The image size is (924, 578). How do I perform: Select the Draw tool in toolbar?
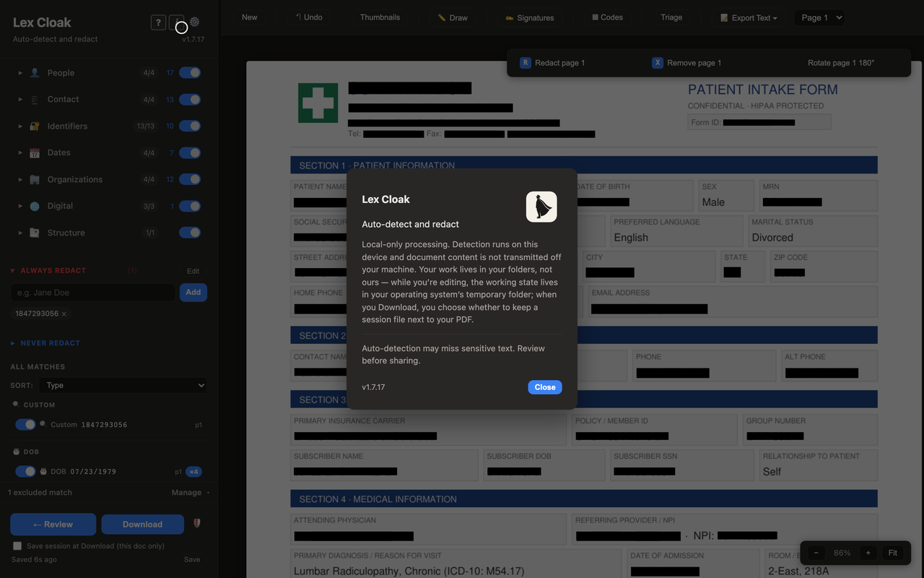coord(453,18)
